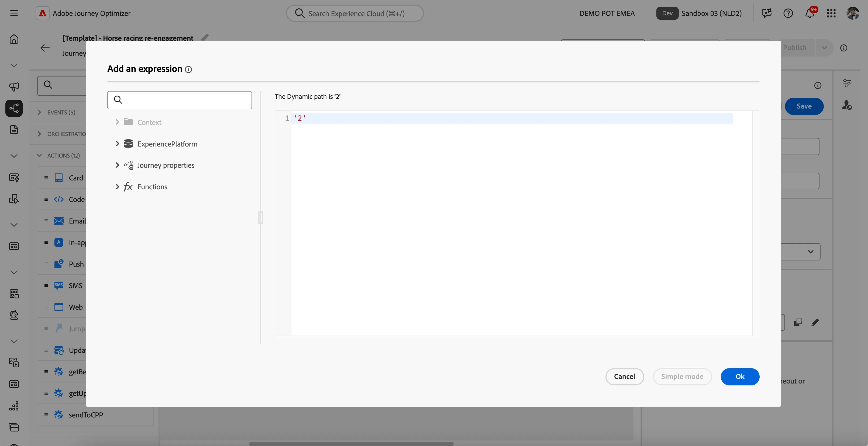The width and height of the screenshot is (868, 446).
Task: Click the Save button
Action: coord(804,106)
